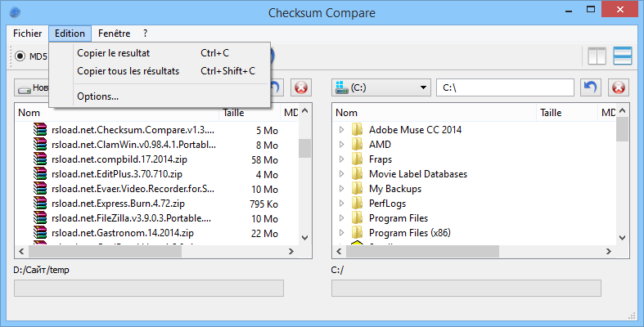
Task: Expand the AMD folder
Action: click(341, 145)
